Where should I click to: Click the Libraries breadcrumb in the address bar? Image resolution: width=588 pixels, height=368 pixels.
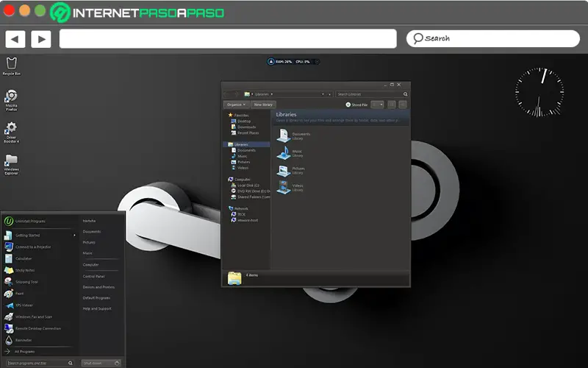coord(262,94)
